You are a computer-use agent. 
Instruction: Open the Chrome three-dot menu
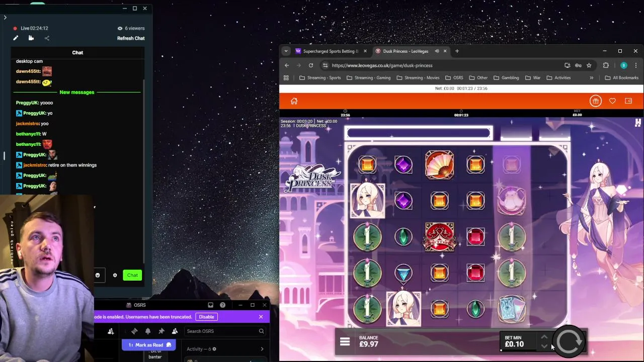[x=636, y=65]
